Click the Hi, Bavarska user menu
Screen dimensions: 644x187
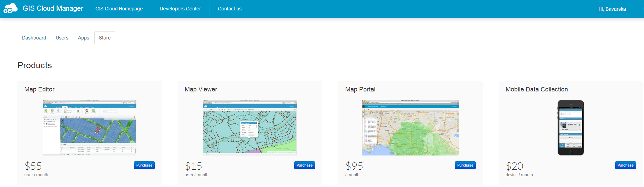coord(612,9)
